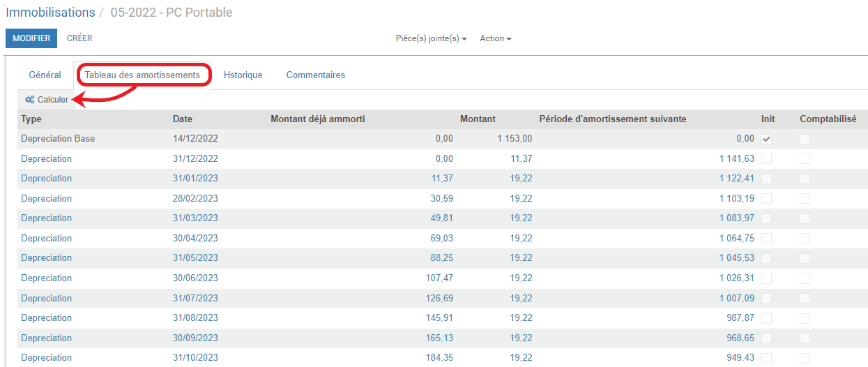The image size is (868, 367).
Task: Click the remaining value 968,65
Action: point(740,338)
